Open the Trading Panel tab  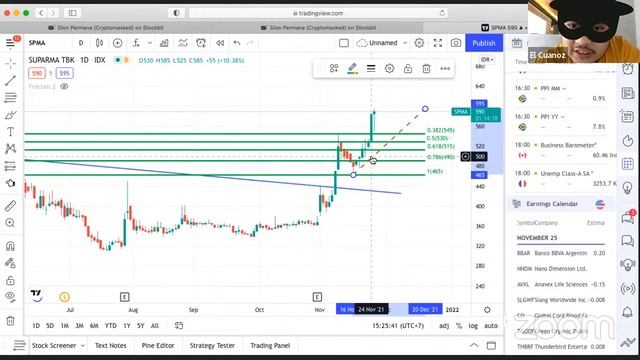coord(270,346)
